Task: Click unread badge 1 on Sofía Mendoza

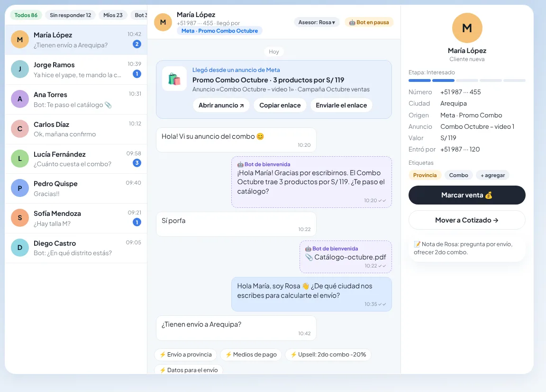Action: [137, 222]
